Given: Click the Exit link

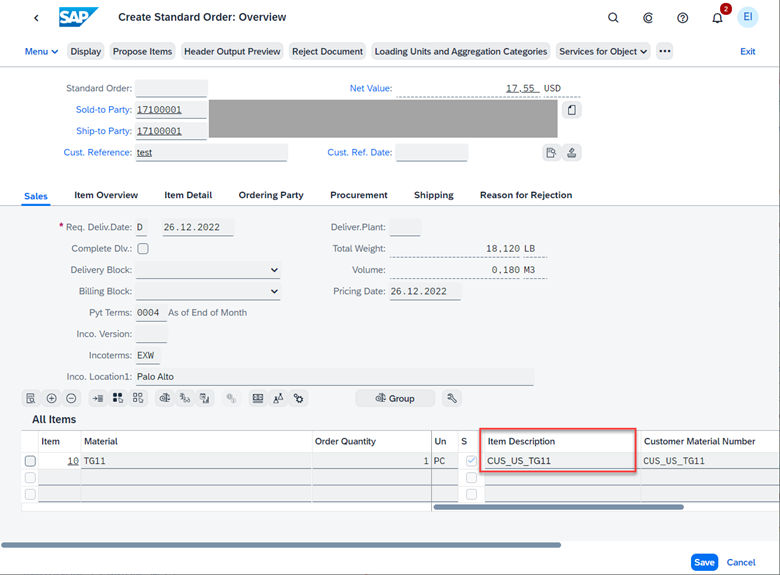Looking at the screenshot, I should (x=747, y=51).
